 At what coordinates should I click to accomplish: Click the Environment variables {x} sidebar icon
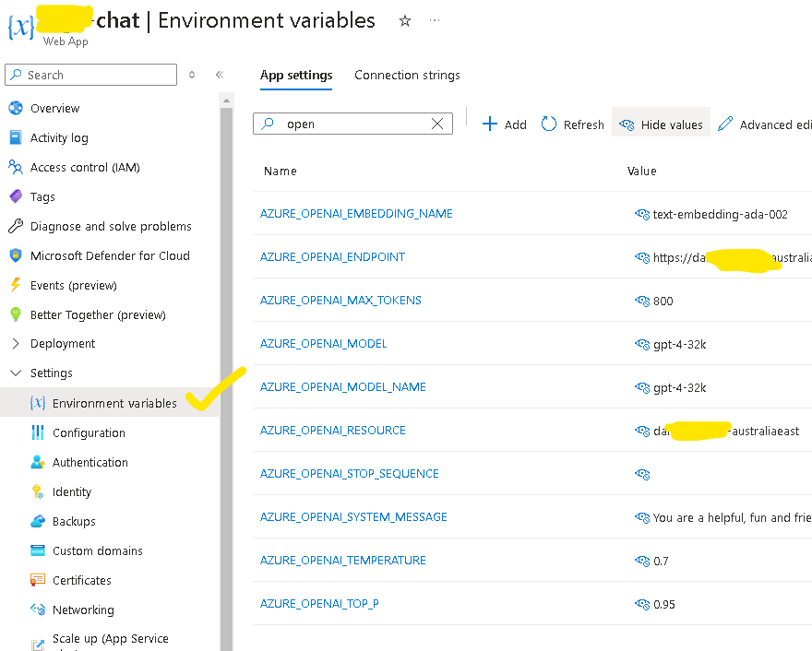tap(38, 403)
